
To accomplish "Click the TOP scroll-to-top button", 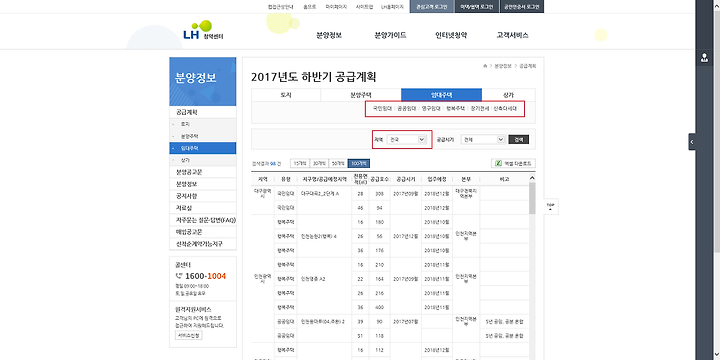I will (x=551, y=206).
